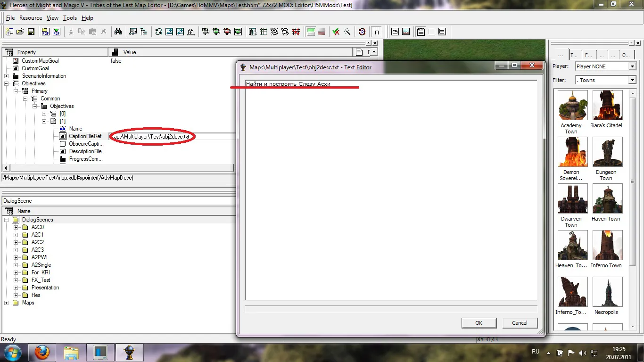Screen dimensions: 644x362
Task: Click the Cancel button
Action: 520,323
